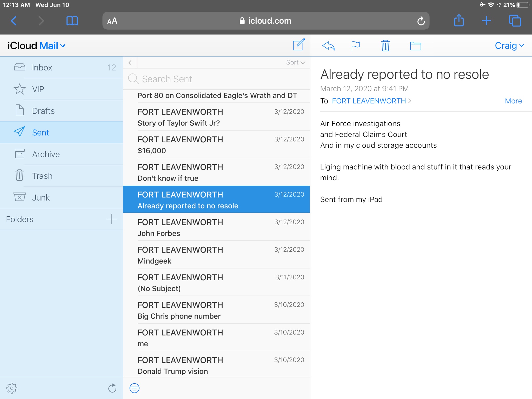Compose a new mail message

click(299, 45)
